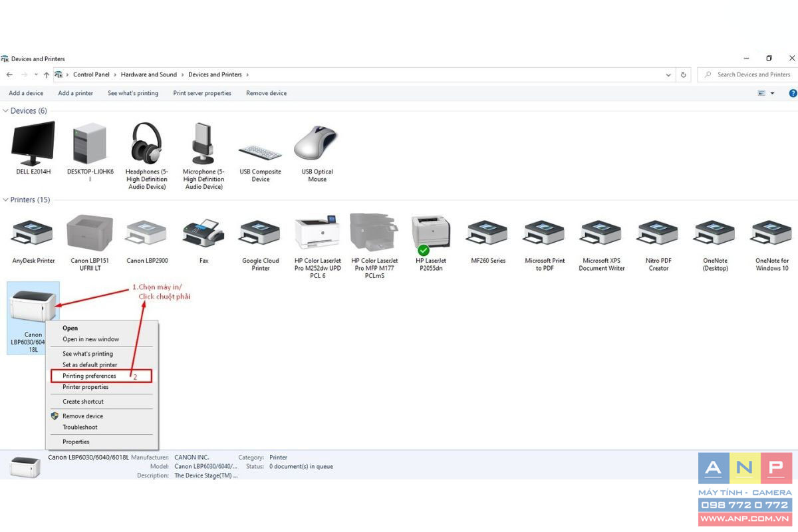This screenshot has width=798, height=532.
Task: Expand the Control Panel breadcrumb chevron
Action: tap(115, 74)
